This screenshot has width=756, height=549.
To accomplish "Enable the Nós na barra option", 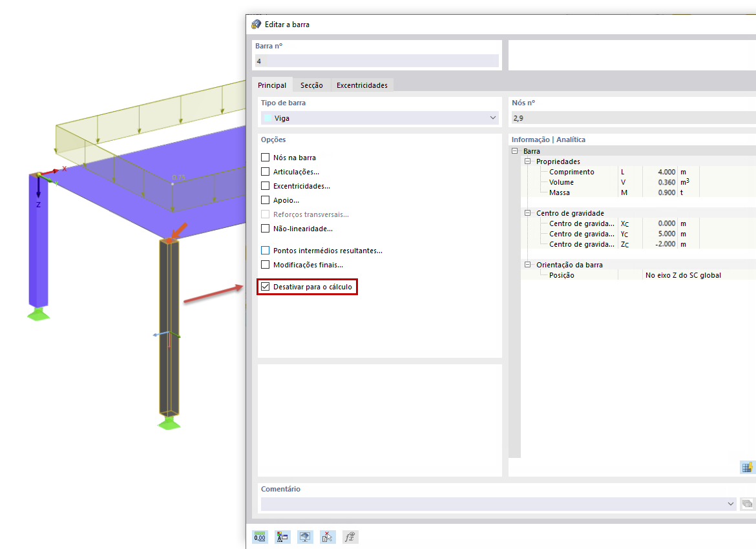I will click(265, 157).
